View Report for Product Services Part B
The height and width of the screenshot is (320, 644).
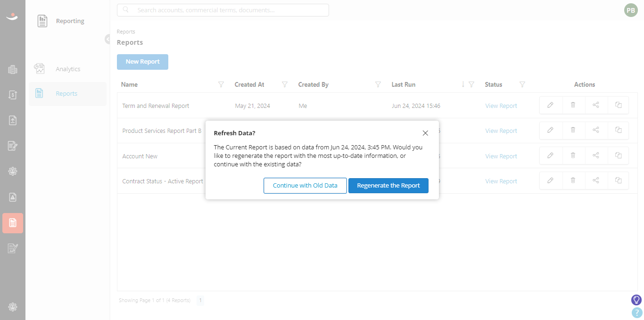coord(501,131)
